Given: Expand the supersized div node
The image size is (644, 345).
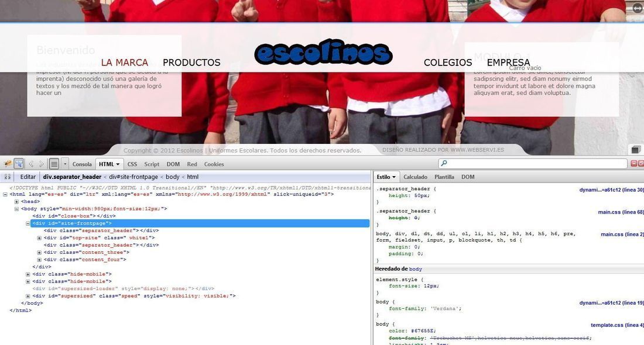Looking at the screenshot, I should 28,296.
